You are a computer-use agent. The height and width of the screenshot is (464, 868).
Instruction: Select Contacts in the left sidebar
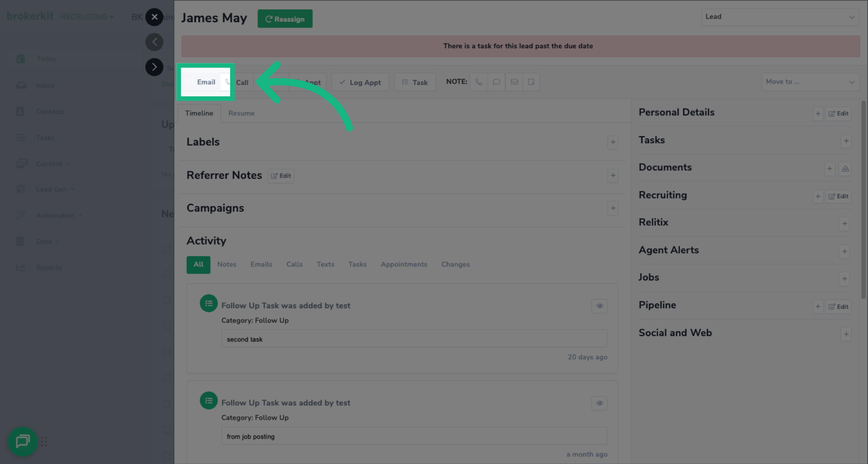coord(50,111)
